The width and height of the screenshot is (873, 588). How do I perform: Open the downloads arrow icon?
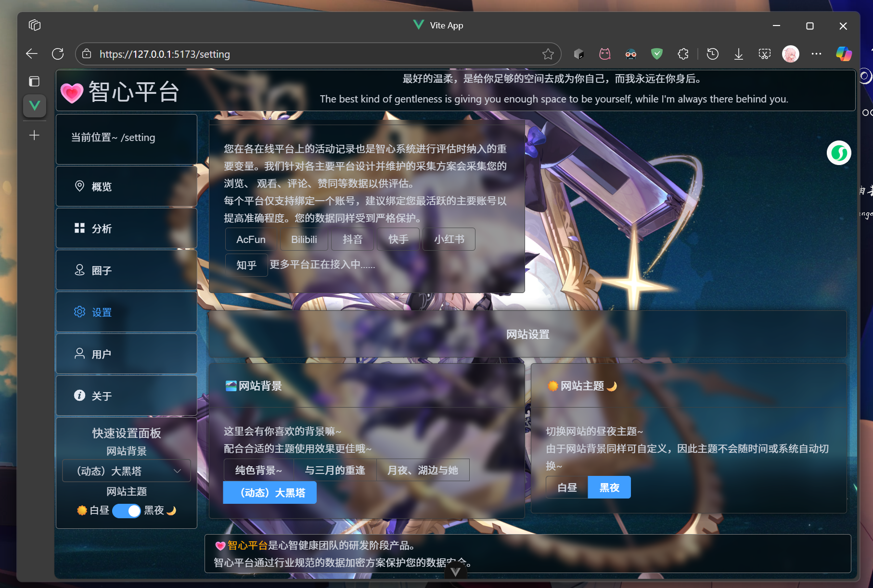click(738, 54)
